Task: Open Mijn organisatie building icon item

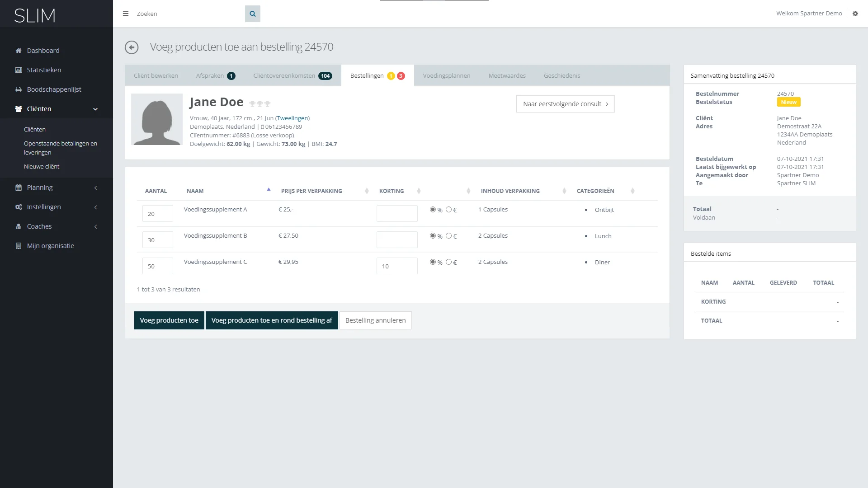Action: pos(19,246)
